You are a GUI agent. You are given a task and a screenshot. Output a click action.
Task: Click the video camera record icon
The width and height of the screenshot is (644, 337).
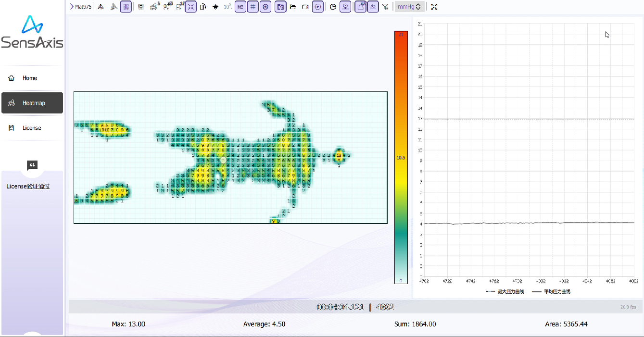305,7
